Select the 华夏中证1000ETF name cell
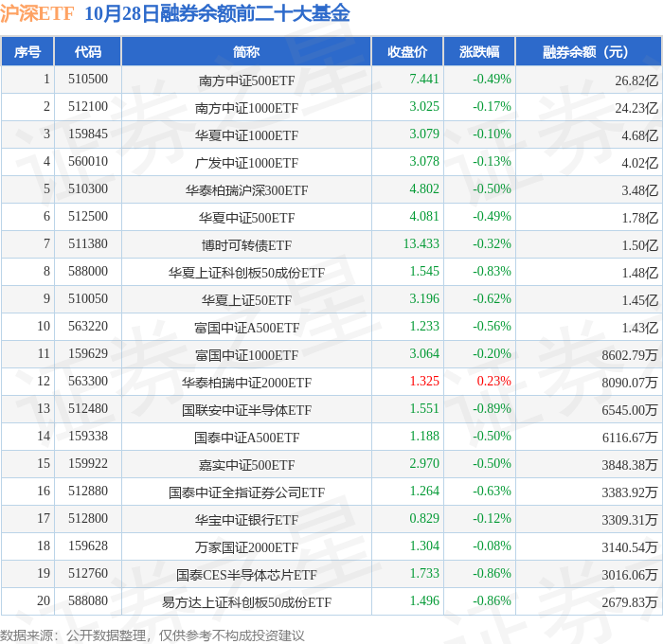 coord(246,134)
